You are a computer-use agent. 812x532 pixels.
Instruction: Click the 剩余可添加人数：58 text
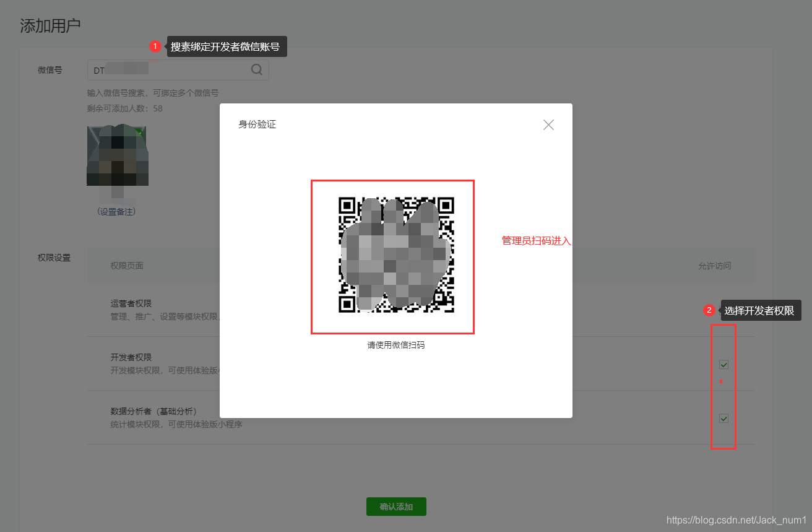click(x=125, y=108)
